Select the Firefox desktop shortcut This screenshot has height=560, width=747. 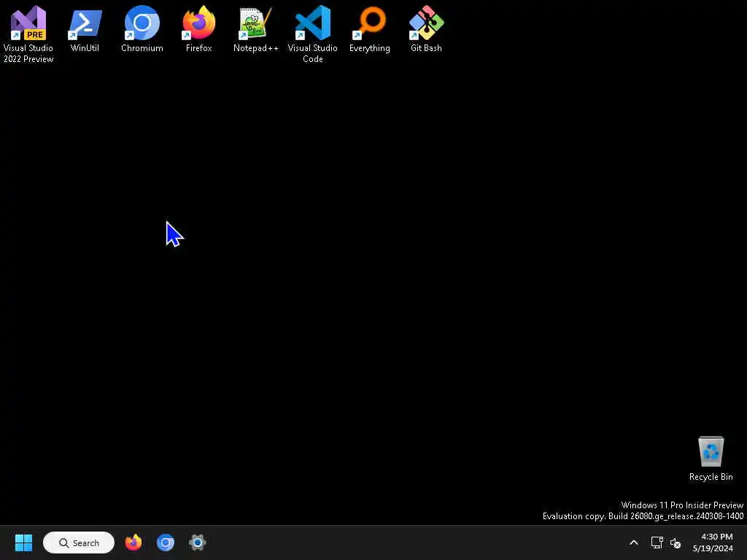pyautogui.click(x=198, y=28)
